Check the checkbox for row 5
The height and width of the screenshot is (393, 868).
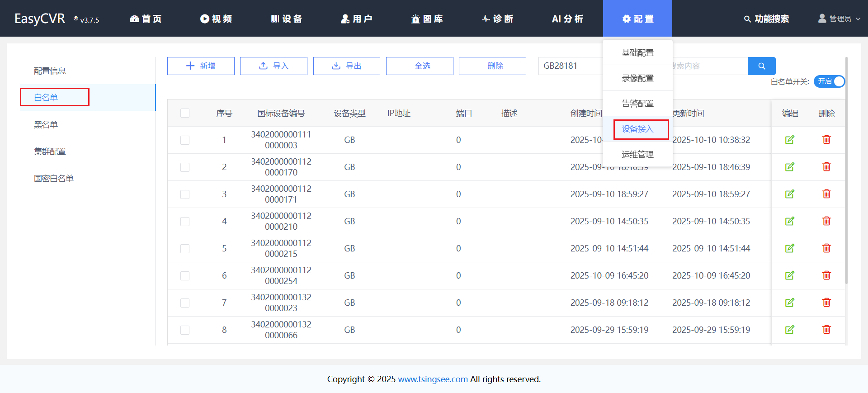coord(185,249)
